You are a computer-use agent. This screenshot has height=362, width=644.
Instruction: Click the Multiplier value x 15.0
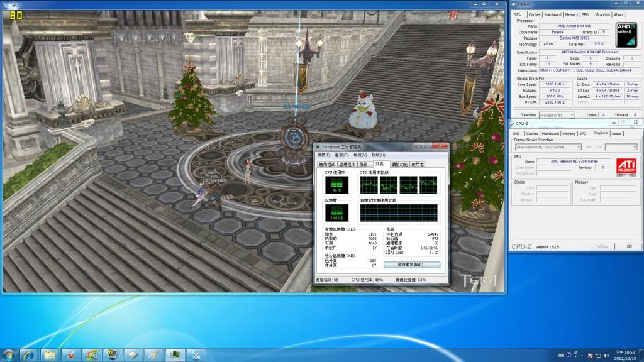[555, 90]
